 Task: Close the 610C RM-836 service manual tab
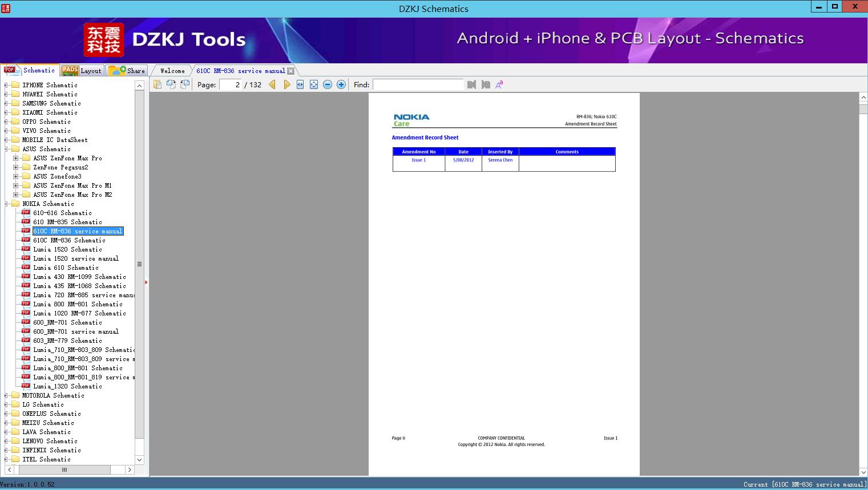(291, 71)
